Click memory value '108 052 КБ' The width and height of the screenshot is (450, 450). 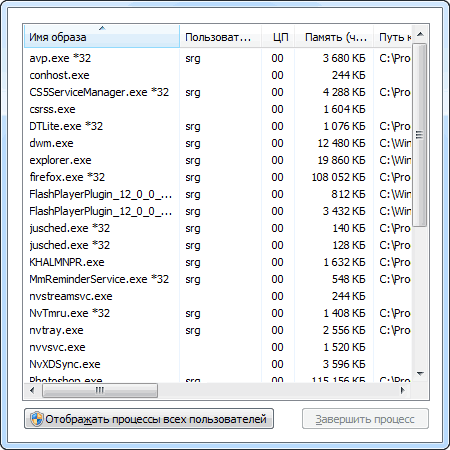(x=338, y=177)
